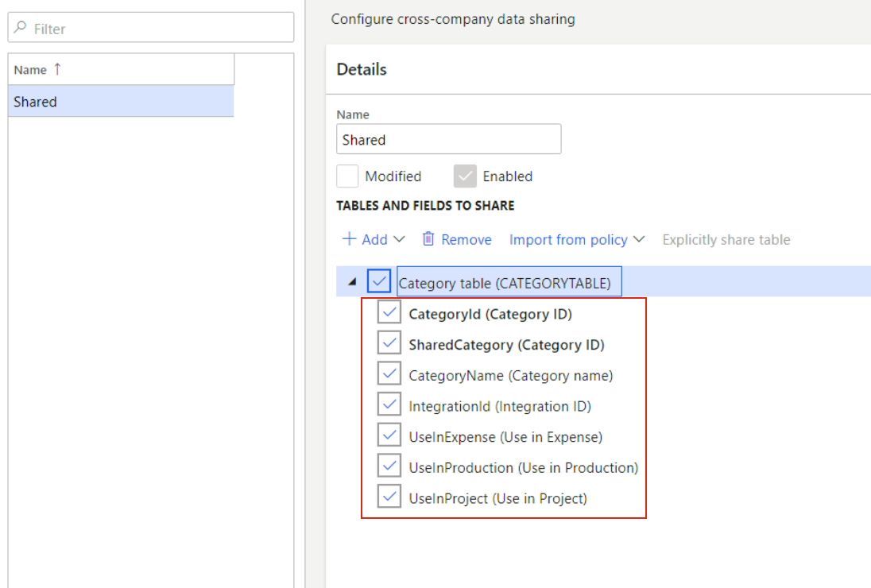This screenshot has width=871, height=588.
Task: Uncheck the Modified checkbox
Action: point(347,176)
